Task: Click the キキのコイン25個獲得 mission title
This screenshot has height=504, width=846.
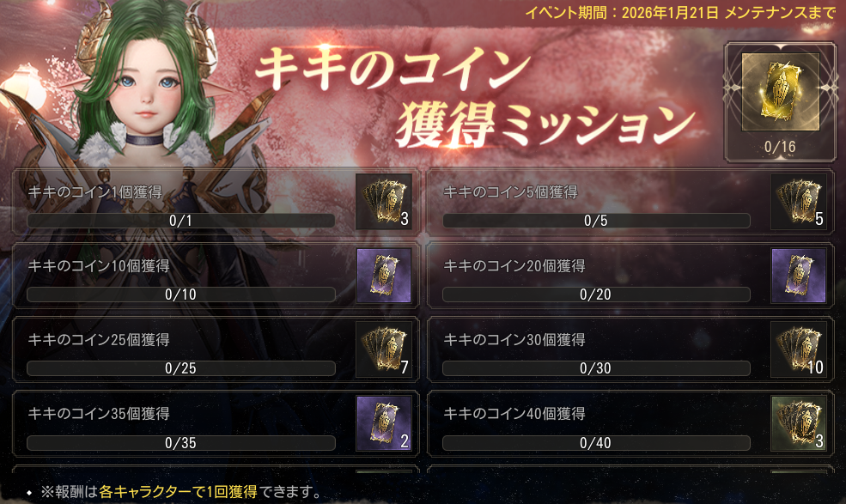Action: tap(99, 339)
